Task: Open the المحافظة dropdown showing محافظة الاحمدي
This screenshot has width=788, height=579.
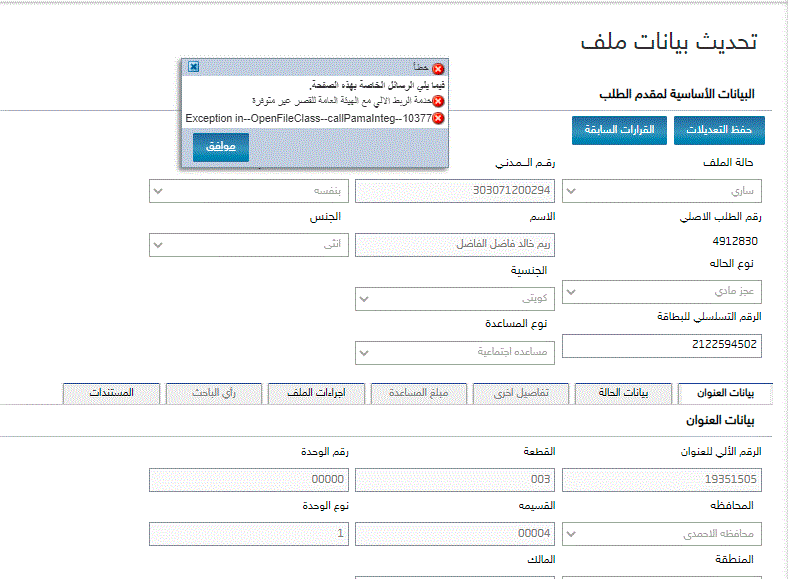Action: point(661,534)
